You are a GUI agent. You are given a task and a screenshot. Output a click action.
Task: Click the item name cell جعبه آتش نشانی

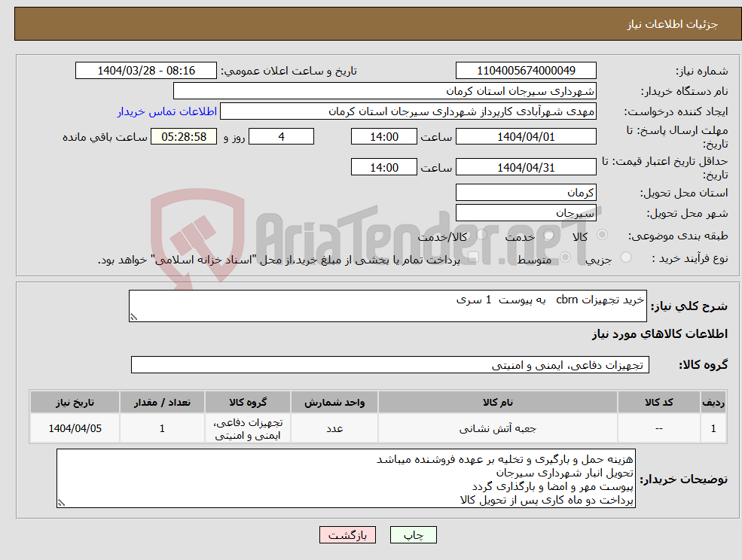(497, 428)
